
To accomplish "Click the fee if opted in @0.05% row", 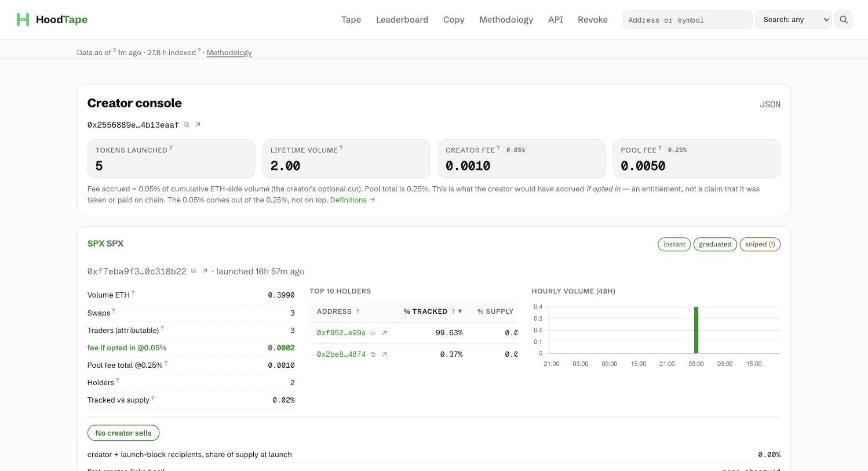I will (191, 348).
